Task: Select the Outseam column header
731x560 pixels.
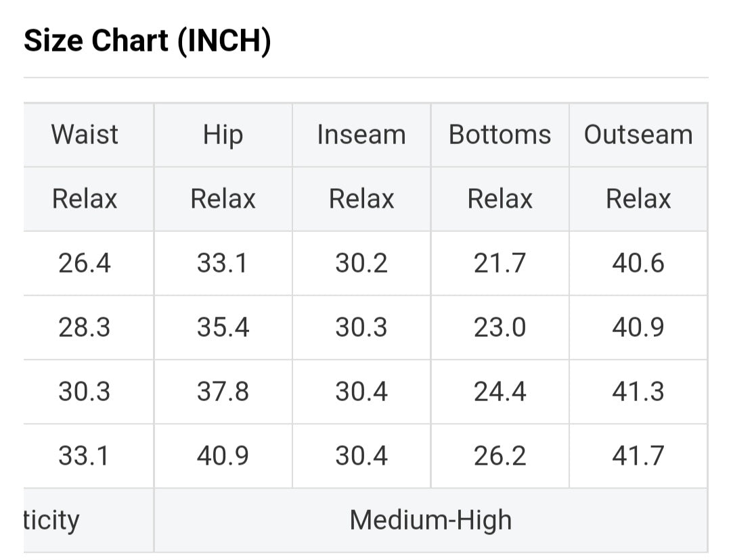Action: tap(638, 135)
